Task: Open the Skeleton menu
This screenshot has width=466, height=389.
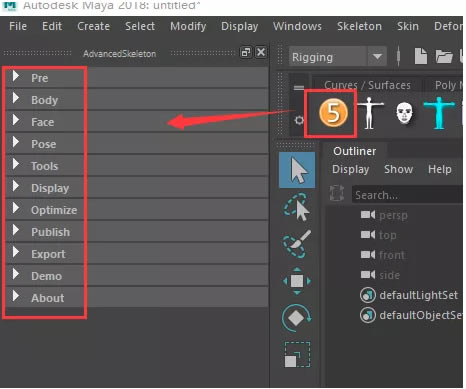Action: pyautogui.click(x=359, y=26)
